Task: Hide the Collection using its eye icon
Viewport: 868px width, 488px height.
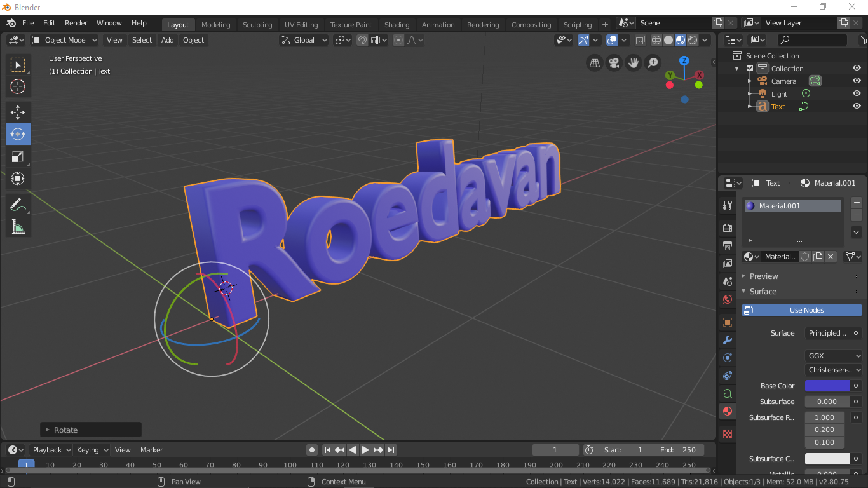Action: (857, 69)
